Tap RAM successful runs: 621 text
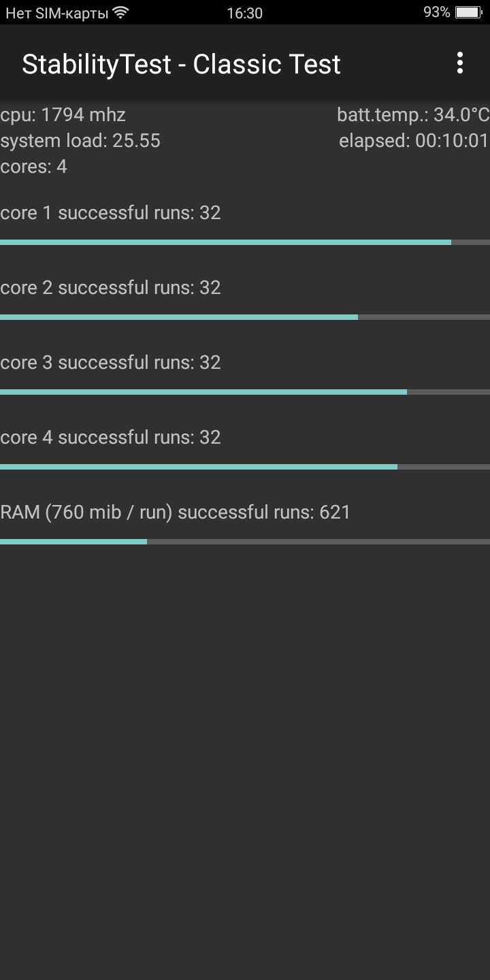The width and height of the screenshot is (490, 980). pos(176,512)
